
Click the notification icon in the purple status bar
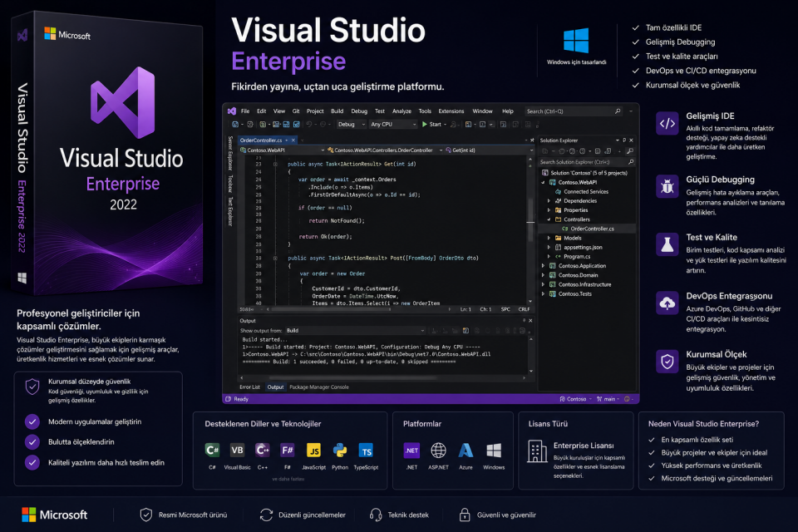[627, 399]
